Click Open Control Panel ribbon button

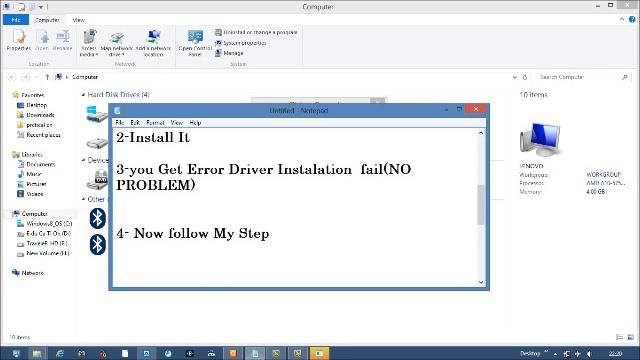pos(195,43)
